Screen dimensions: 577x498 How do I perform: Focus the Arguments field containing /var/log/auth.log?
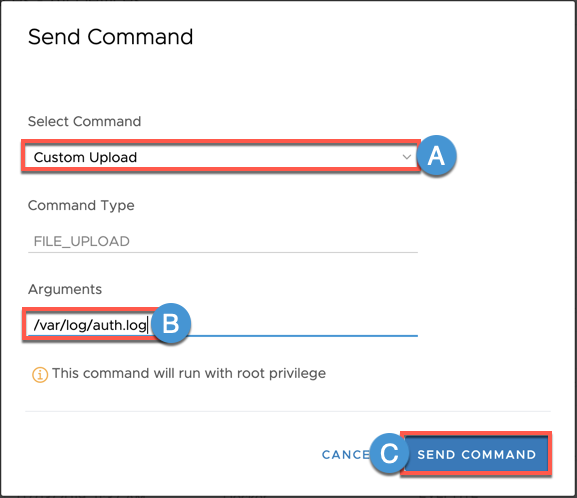223,324
